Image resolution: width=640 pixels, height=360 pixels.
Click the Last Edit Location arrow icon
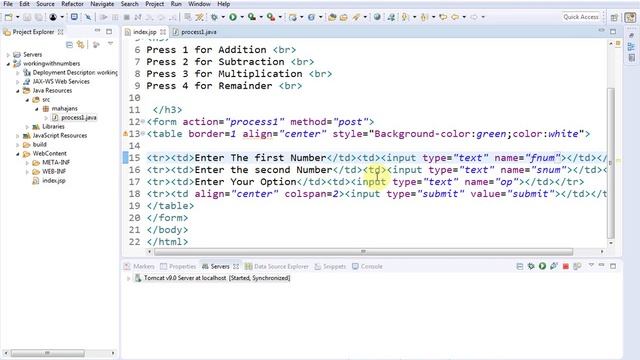tap(443, 17)
